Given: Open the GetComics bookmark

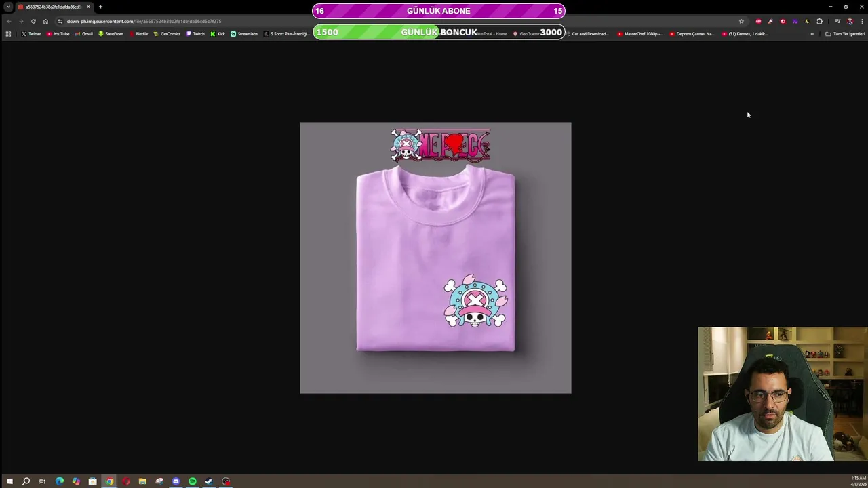Looking at the screenshot, I should [167, 33].
